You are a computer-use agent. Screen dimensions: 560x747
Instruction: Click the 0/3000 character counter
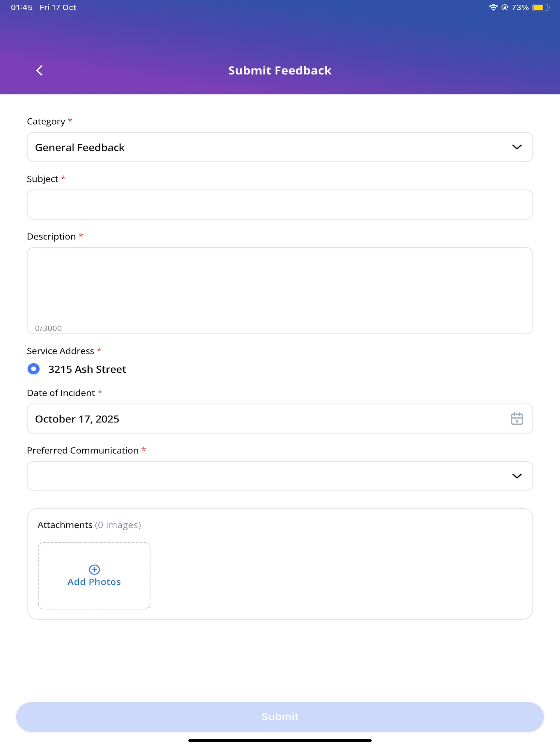[x=48, y=328]
